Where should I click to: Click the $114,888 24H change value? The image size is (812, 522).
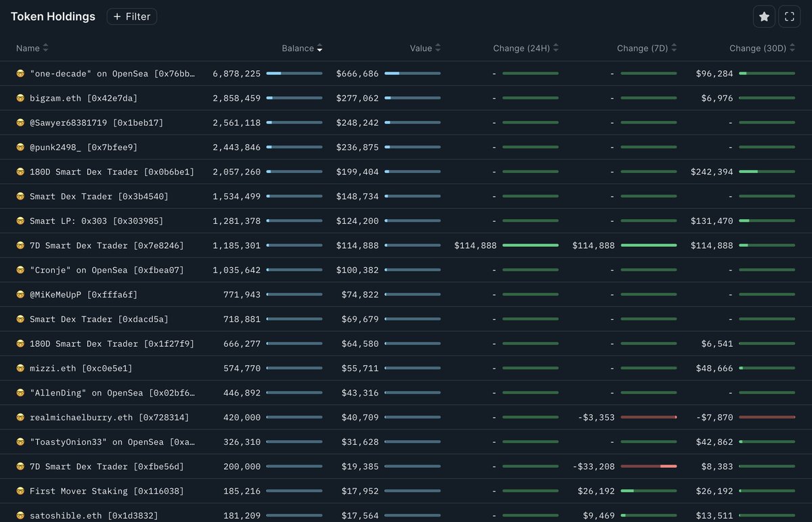pos(475,245)
